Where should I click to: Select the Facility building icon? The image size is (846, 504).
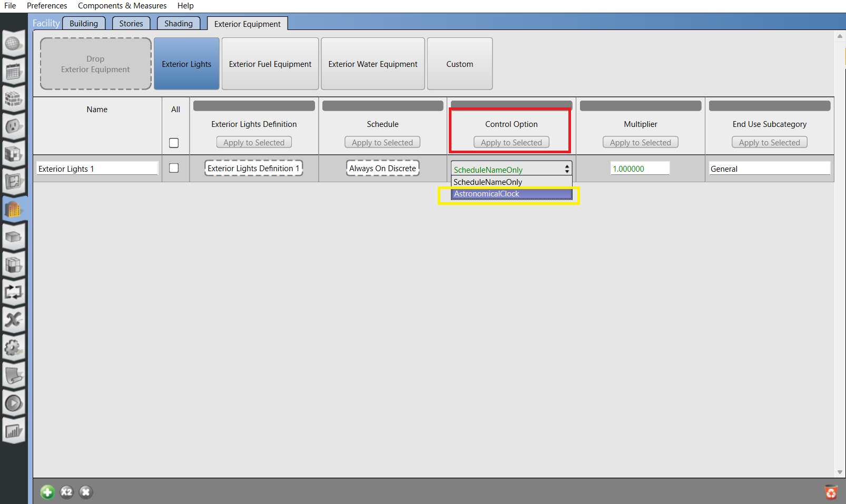click(x=13, y=209)
